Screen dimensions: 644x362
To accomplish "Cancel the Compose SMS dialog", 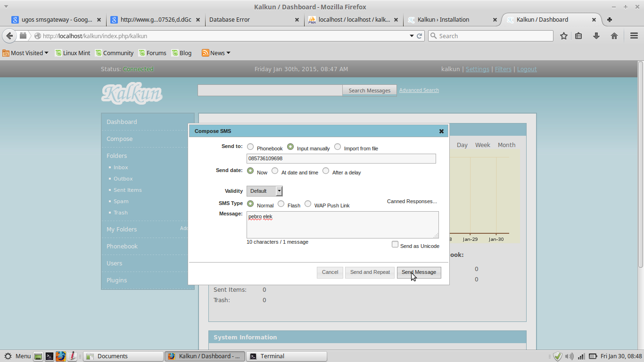I will point(330,272).
